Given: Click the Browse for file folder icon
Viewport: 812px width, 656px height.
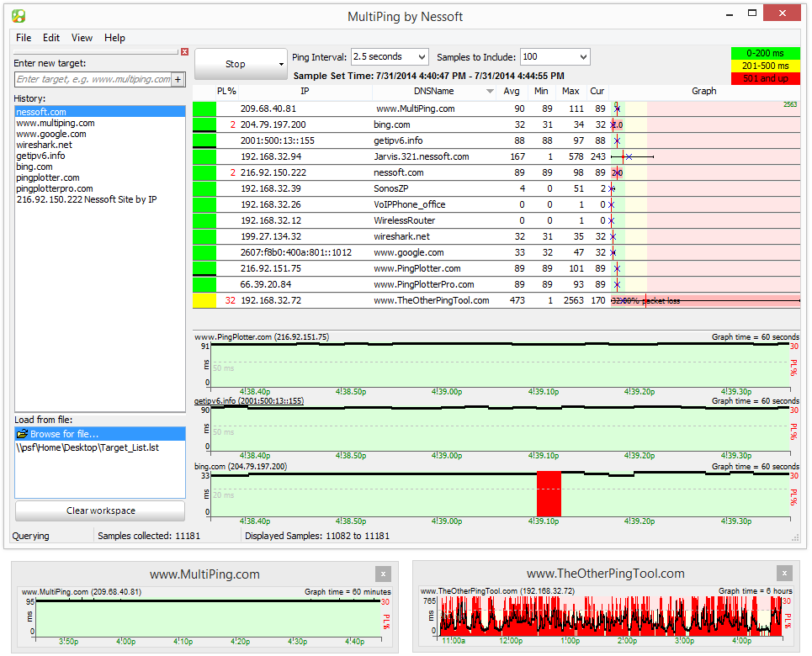Looking at the screenshot, I should click(23, 434).
